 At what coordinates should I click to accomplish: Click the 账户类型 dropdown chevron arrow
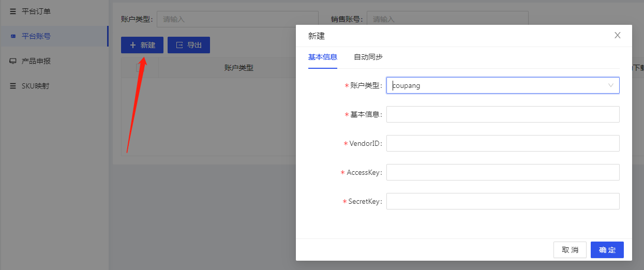click(x=611, y=85)
